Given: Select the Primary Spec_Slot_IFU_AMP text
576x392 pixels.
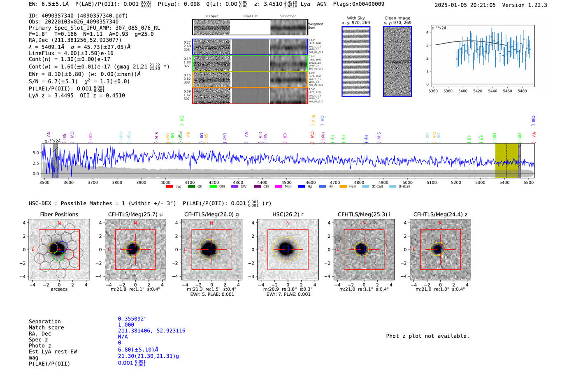Looking at the screenshot, I should point(94,28).
